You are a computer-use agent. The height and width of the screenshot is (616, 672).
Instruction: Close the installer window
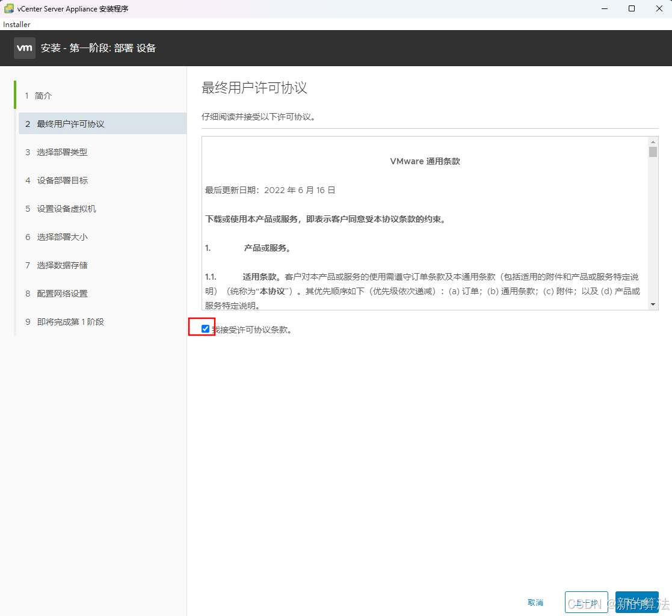659,8
